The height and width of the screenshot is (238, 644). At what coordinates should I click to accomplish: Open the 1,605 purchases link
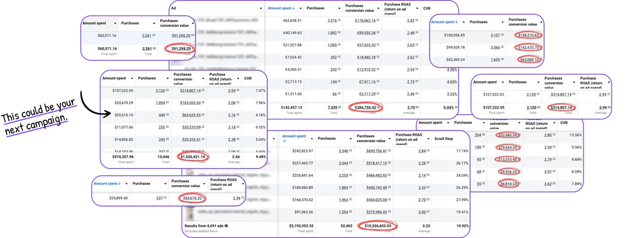coord(496,60)
